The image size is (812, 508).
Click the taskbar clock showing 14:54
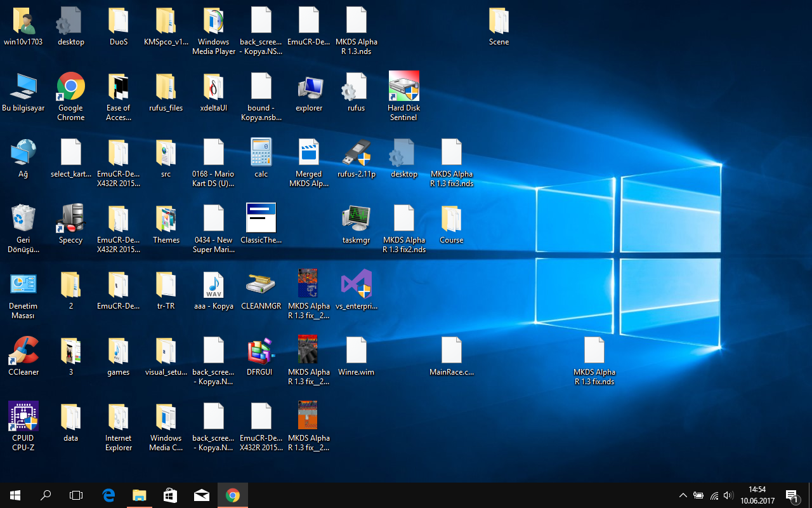[757, 495]
